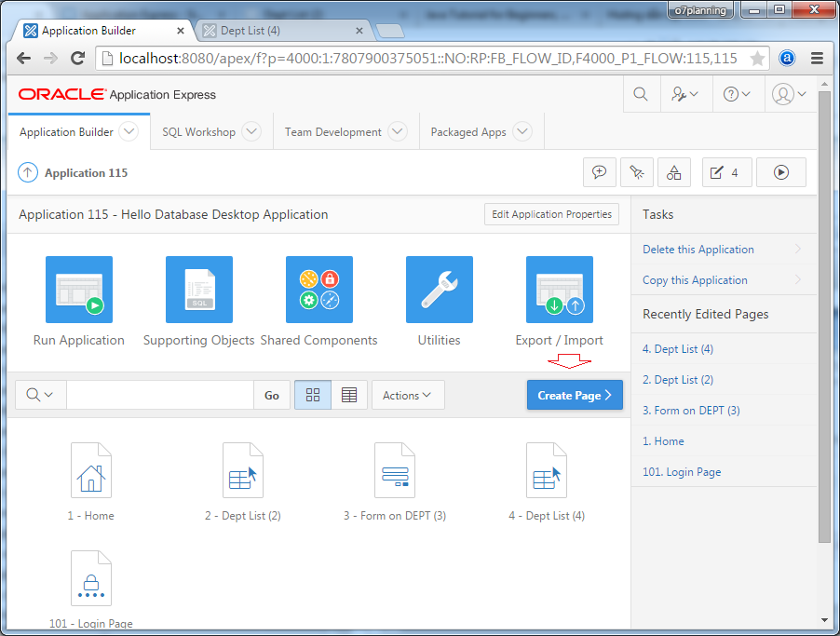Click the feedback comment icon
Viewport: 840px width, 636px height.
600,172
